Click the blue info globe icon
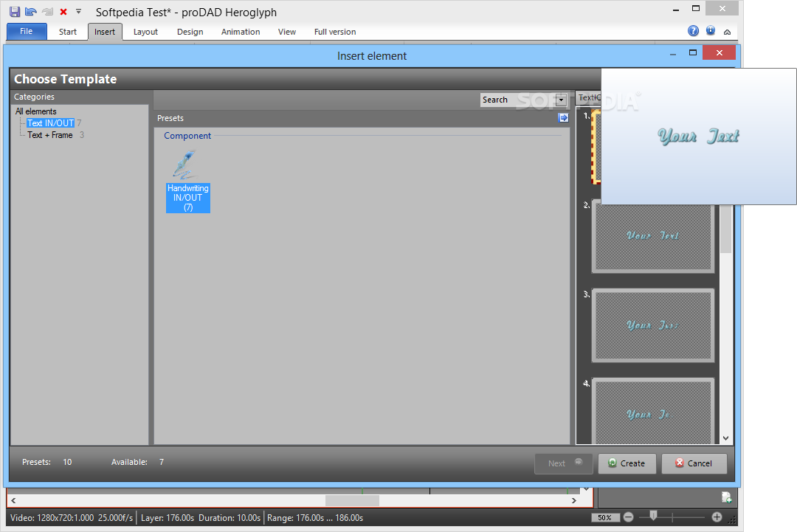Screen dimensions: 797x532 click(x=711, y=31)
